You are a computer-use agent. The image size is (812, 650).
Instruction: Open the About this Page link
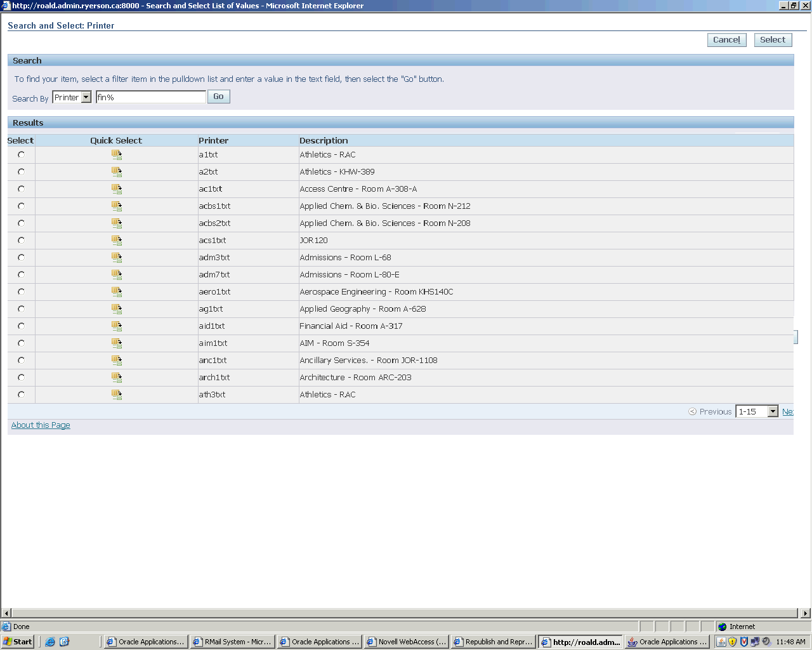(41, 425)
